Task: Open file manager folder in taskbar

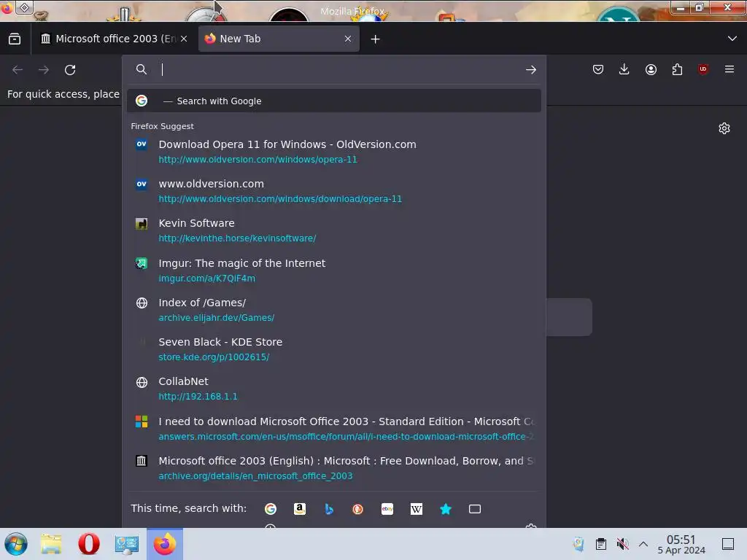Action: (x=51, y=544)
